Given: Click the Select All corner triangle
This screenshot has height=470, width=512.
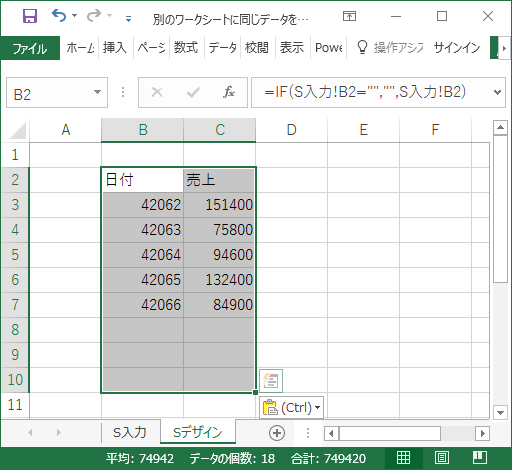Looking at the screenshot, I should pos(18,130).
